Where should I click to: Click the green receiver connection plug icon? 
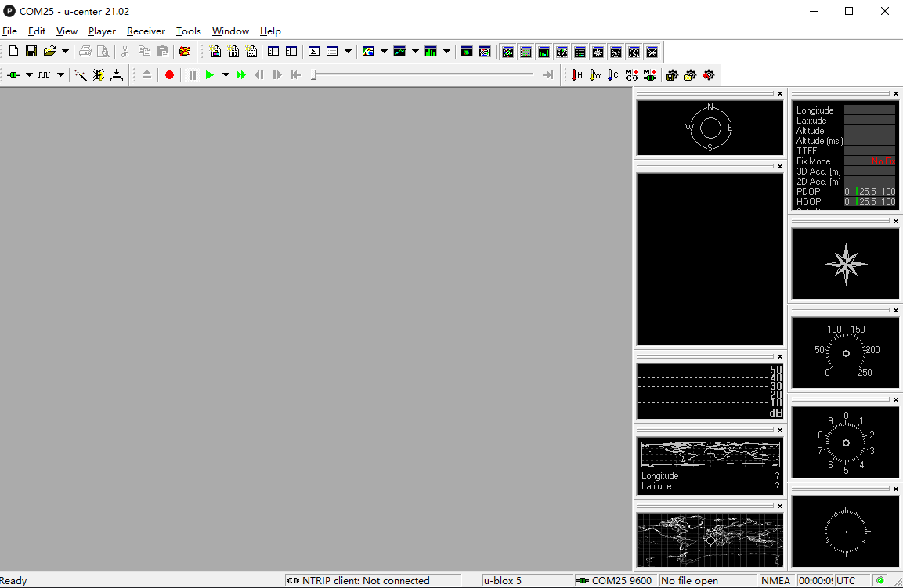[14, 75]
